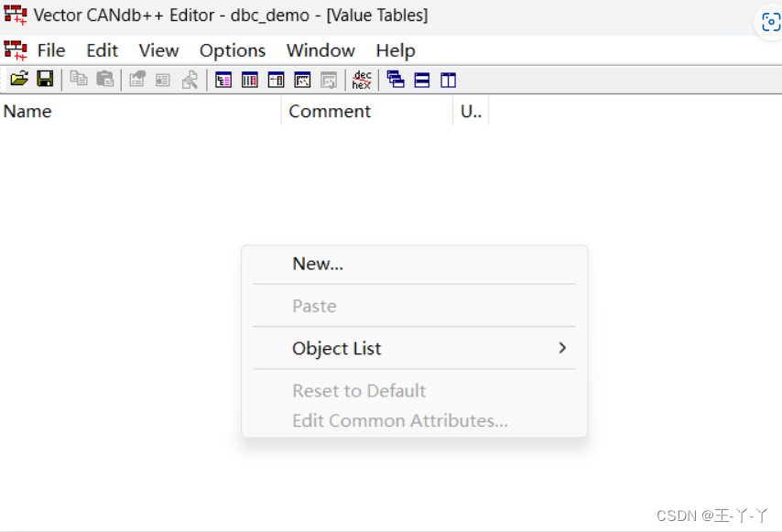The image size is (782, 532).
Task: Tile windows vertically using the toolbar icon
Action: 448,80
